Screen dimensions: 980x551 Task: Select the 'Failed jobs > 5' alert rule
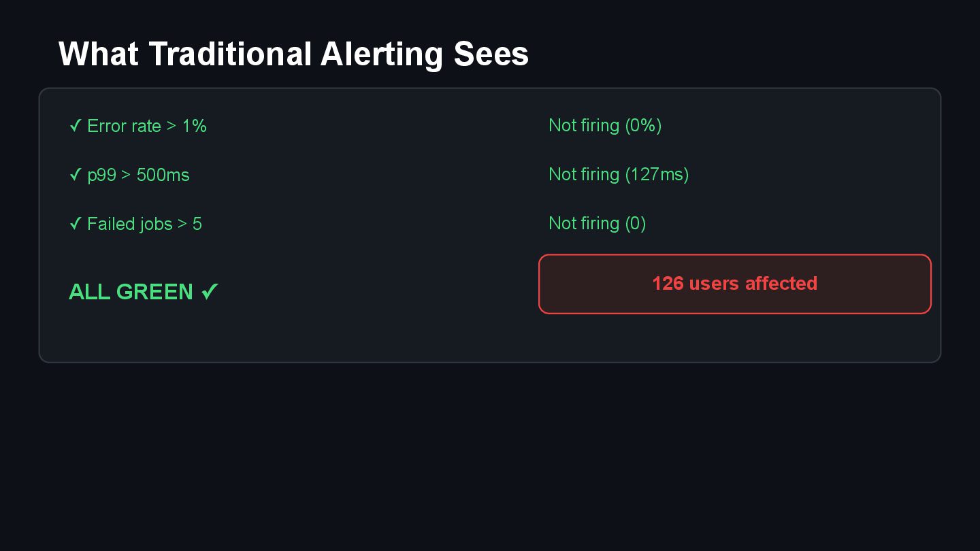point(144,224)
